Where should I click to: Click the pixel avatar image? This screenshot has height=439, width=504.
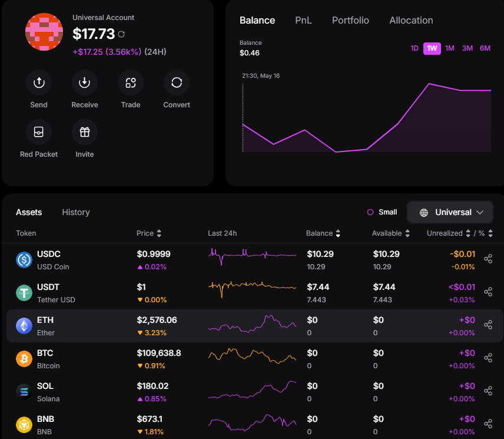tap(44, 32)
